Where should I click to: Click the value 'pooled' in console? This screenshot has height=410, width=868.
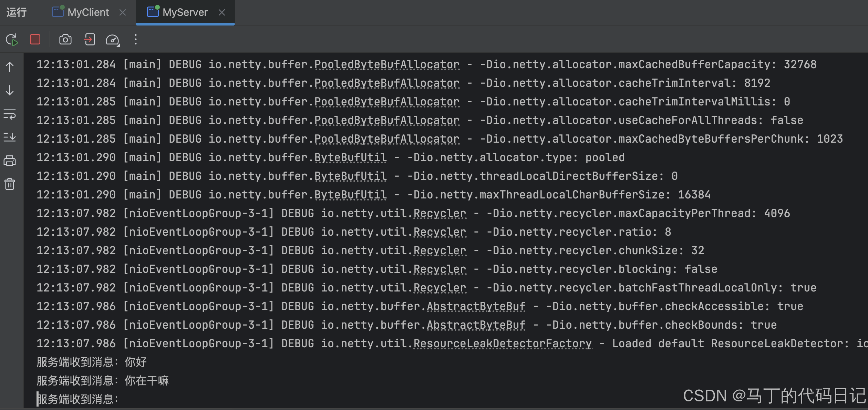click(x=605, y=157)
